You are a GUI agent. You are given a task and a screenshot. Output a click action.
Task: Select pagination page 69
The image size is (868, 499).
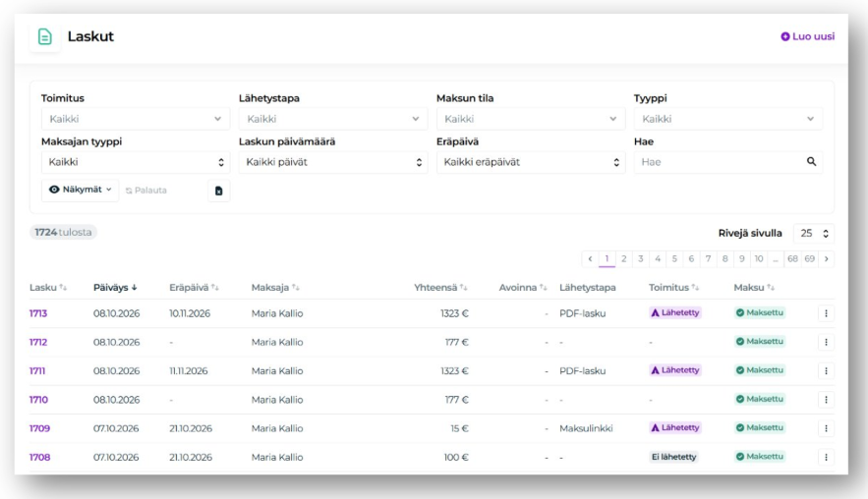(x=809, y=259)
